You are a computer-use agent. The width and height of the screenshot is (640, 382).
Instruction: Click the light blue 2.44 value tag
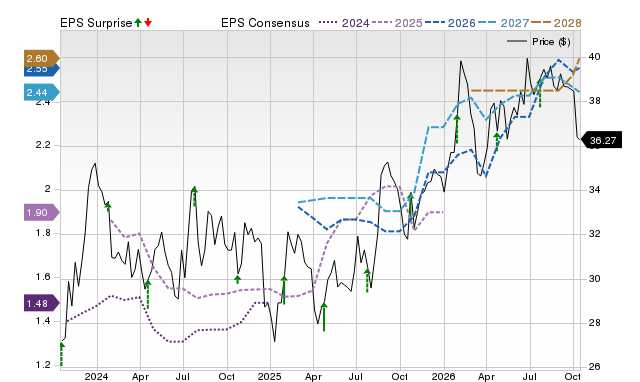click(42, 93)
